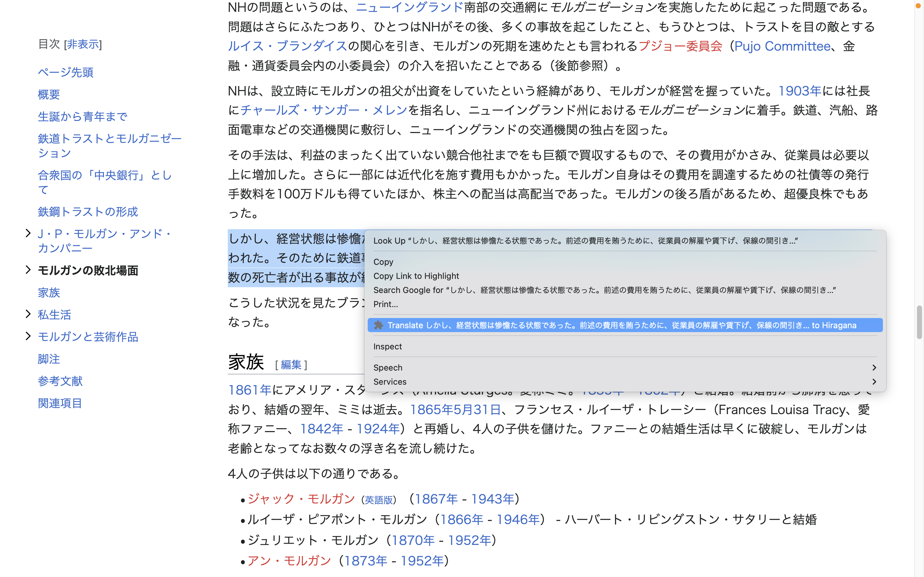This screenshot has width=924, height=577.
Task: Expand the 私生活 section in contents
Action: pyautogui.click(x=28, y=314)
